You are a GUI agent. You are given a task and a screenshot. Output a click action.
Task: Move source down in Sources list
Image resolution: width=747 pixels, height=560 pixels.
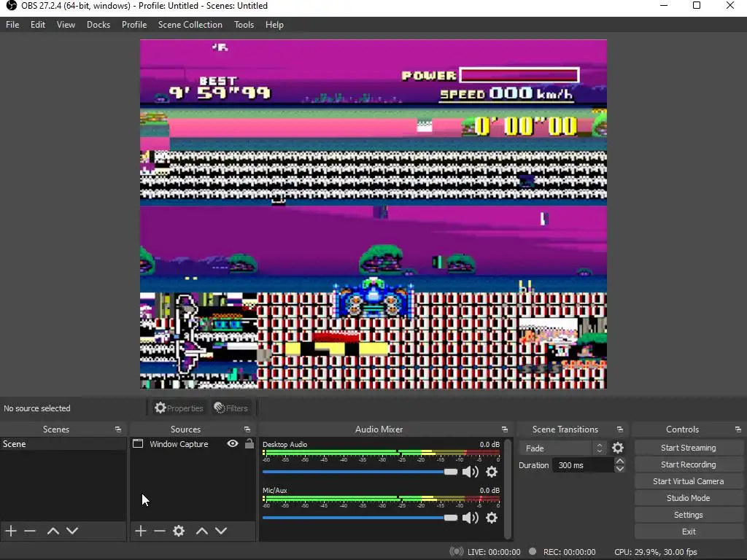tap(221, 531)
